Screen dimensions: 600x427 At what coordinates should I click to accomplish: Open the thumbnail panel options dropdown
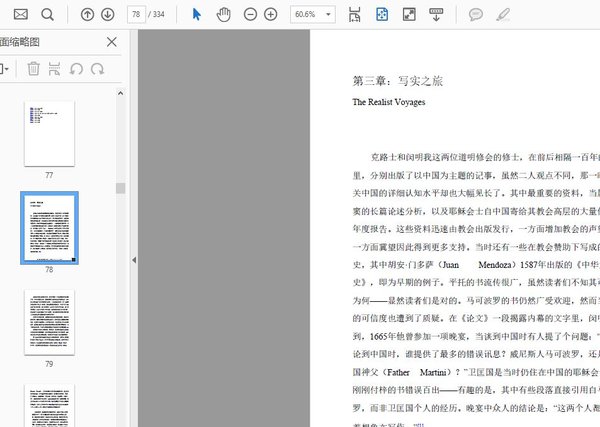[x=6, y=69]
